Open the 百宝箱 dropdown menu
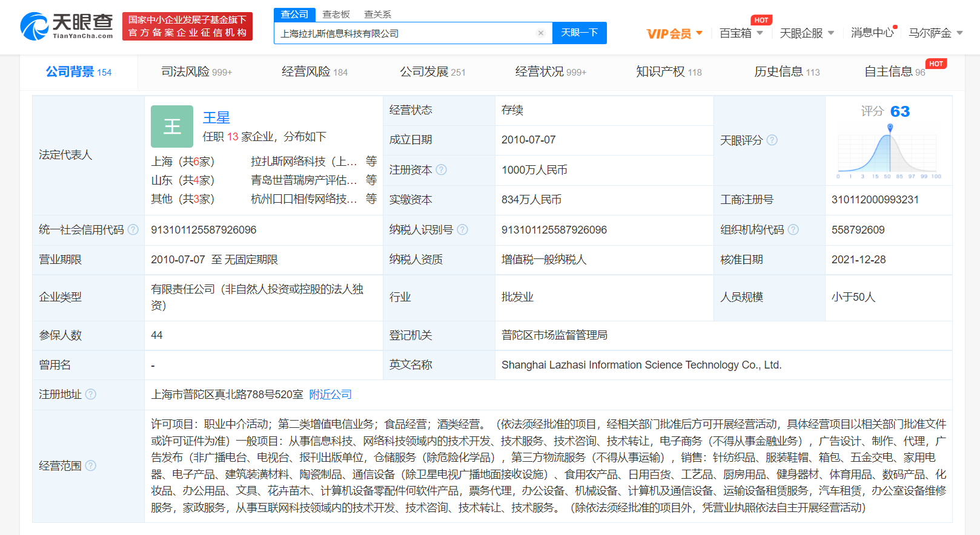The width and height of the screenshot is (980, 535). (741, 33)
